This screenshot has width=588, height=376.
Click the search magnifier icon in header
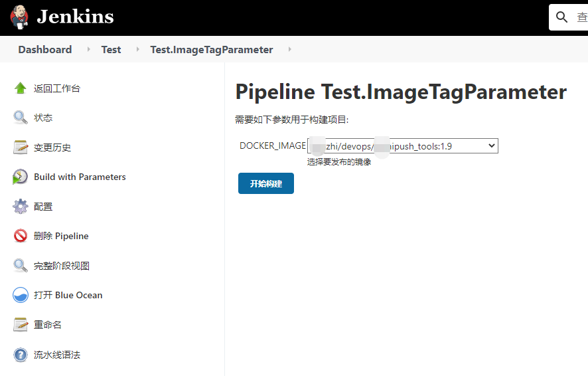coord(561,17)
